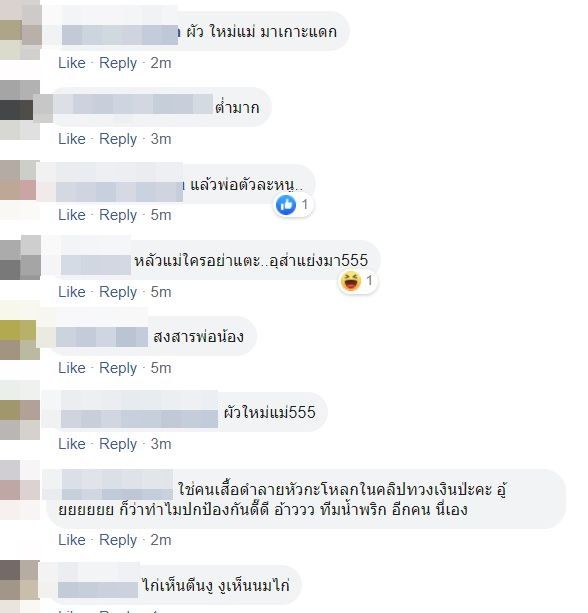Like the 'แล้วพ่อตัวละหนู' comment

click(72, 215)
